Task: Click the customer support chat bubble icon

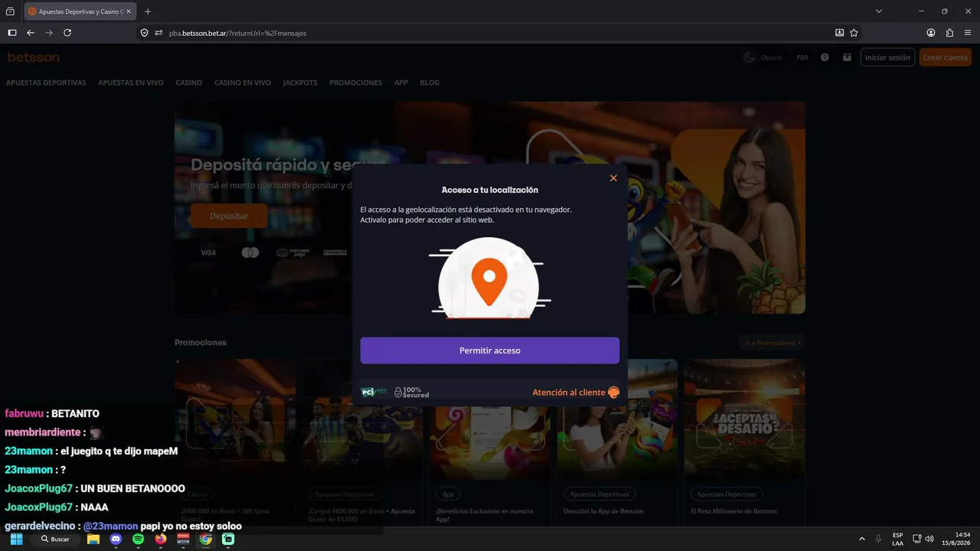Action: tap(613, 393)
